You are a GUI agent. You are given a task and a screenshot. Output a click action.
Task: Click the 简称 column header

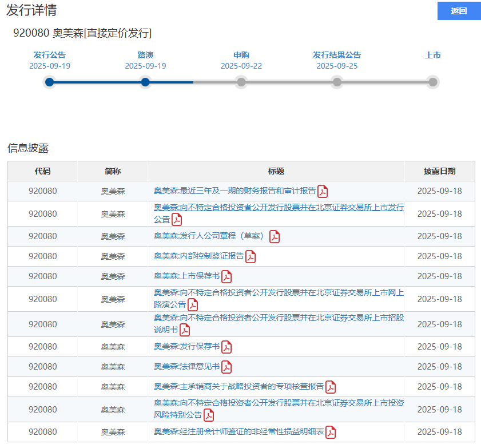(x=113, y=171)
